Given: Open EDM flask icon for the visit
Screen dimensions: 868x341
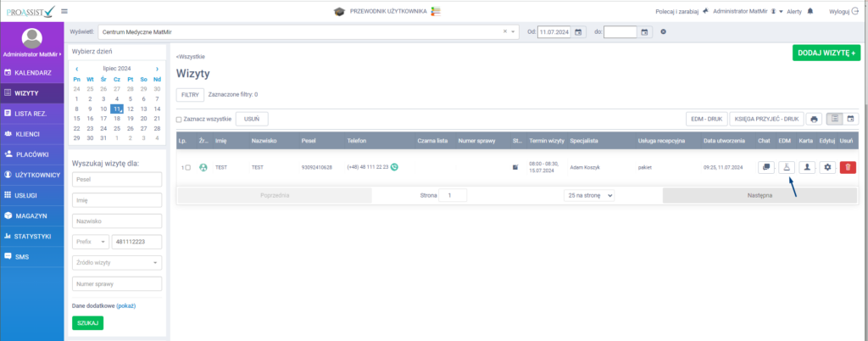Looking at the screenshot, I should pos(786,167).
